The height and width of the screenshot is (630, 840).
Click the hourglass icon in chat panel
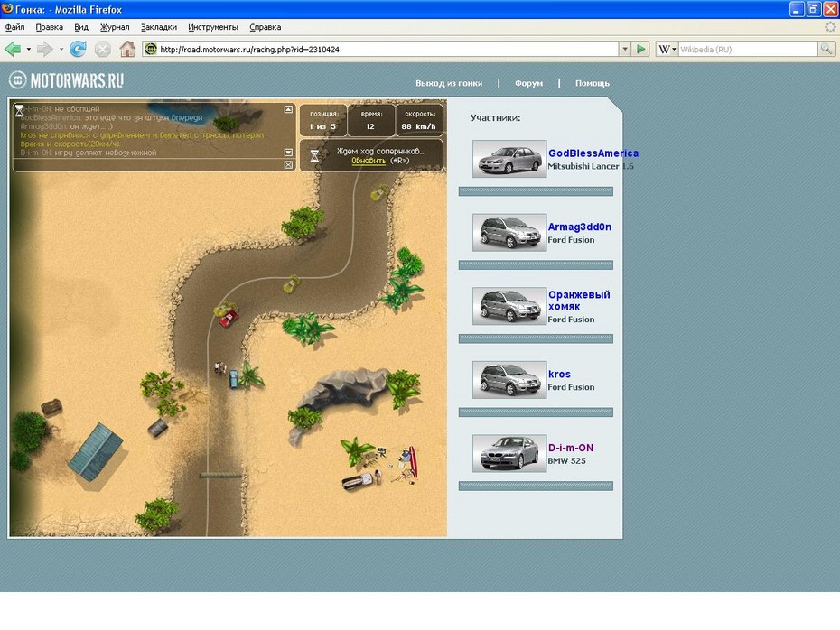(19, 110)
